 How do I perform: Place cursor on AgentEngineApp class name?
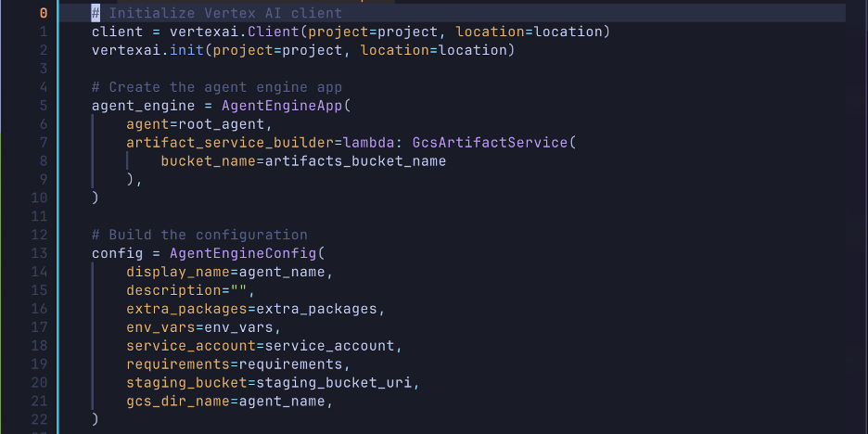(x=281, y=106)
